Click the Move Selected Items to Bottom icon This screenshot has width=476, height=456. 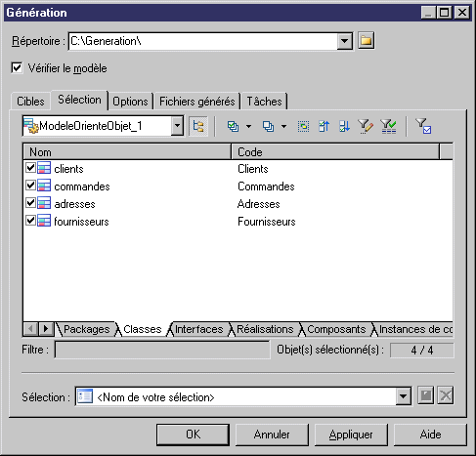point(344,126)
